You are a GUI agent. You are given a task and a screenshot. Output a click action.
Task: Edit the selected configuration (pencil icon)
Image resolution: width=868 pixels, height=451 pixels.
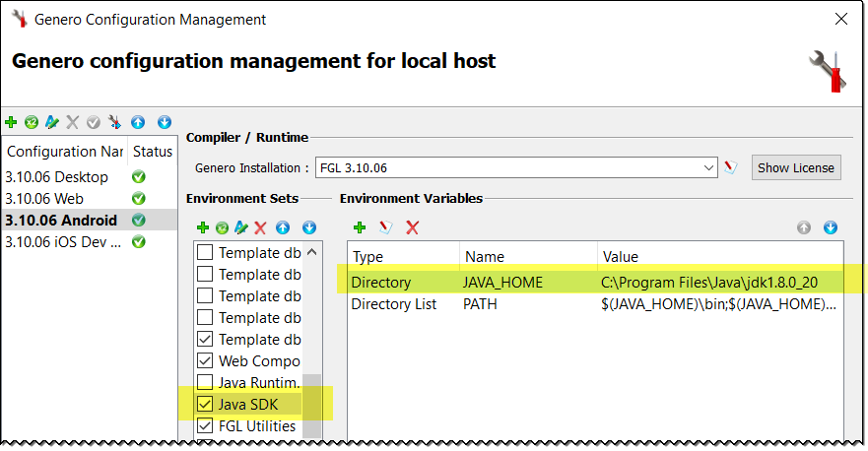coord(52,122)
